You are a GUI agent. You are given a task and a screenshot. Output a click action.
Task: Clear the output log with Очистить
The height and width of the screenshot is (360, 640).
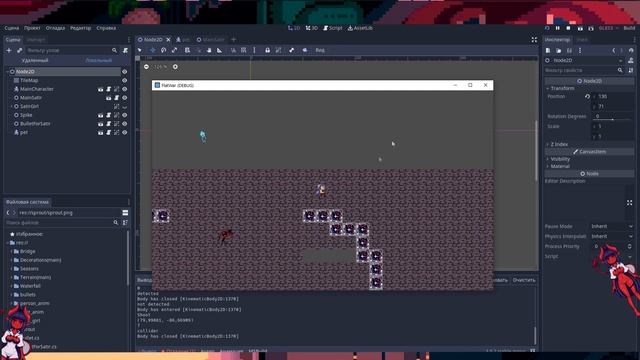pyautogui.click(x=524, y=280)
